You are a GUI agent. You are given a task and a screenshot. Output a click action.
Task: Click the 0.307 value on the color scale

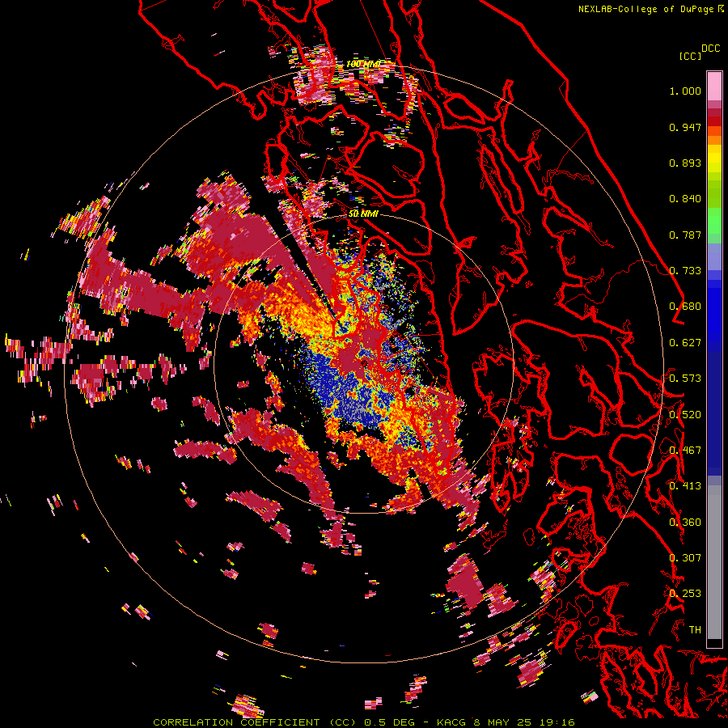[685, 558]
